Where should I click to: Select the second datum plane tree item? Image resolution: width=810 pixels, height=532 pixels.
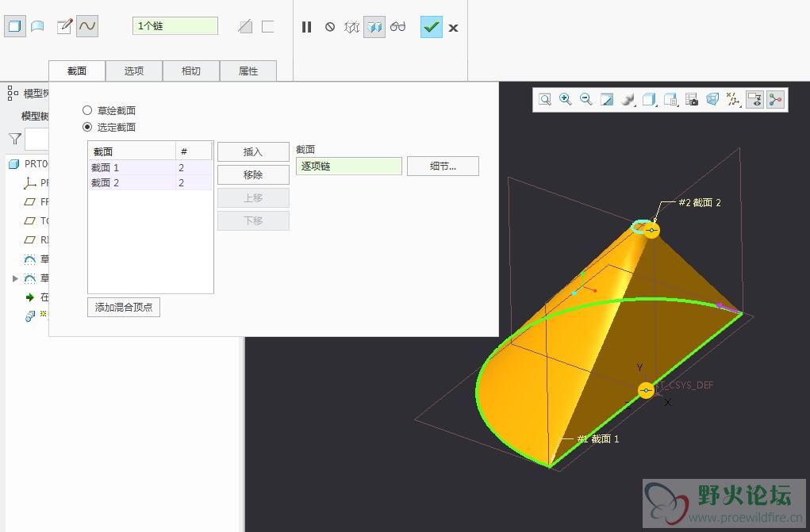(x=36, y=220)
